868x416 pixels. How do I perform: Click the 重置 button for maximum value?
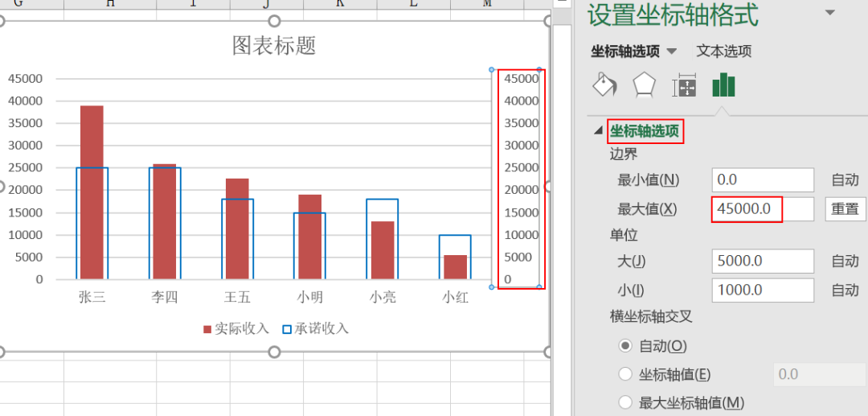845,209
